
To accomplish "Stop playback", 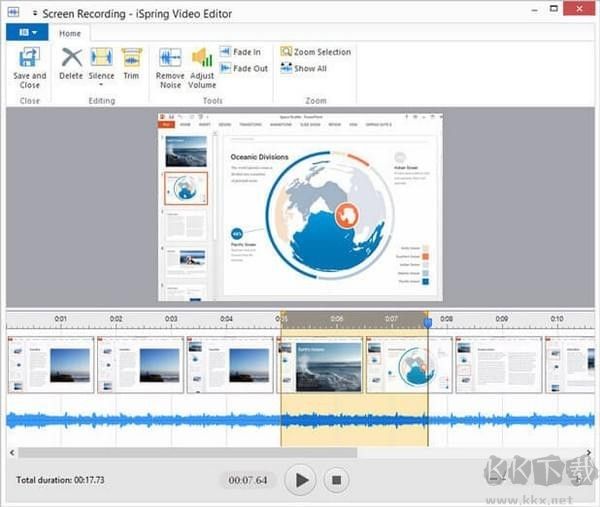I will click(336, 480).
